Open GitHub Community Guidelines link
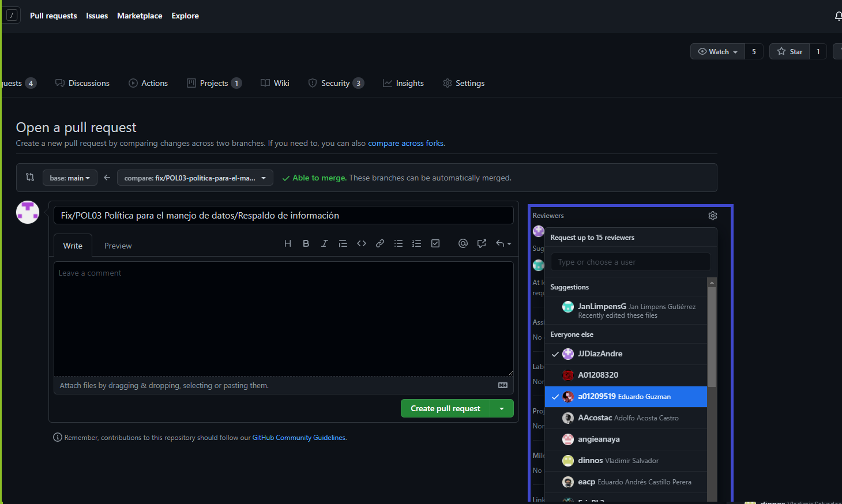Viewport: 842px width, 504px height. [x=299, y=438]
